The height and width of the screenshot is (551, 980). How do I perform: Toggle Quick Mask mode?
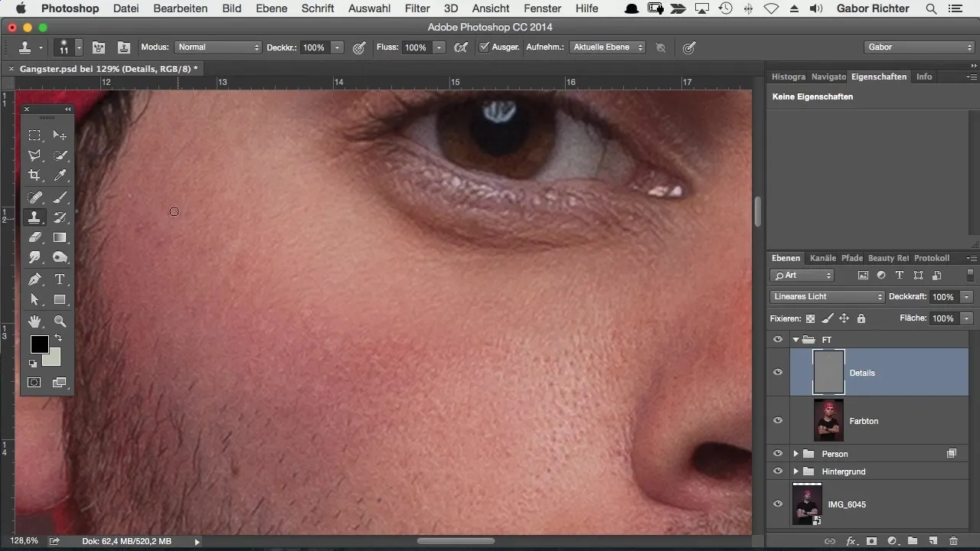tap(34, 383)
